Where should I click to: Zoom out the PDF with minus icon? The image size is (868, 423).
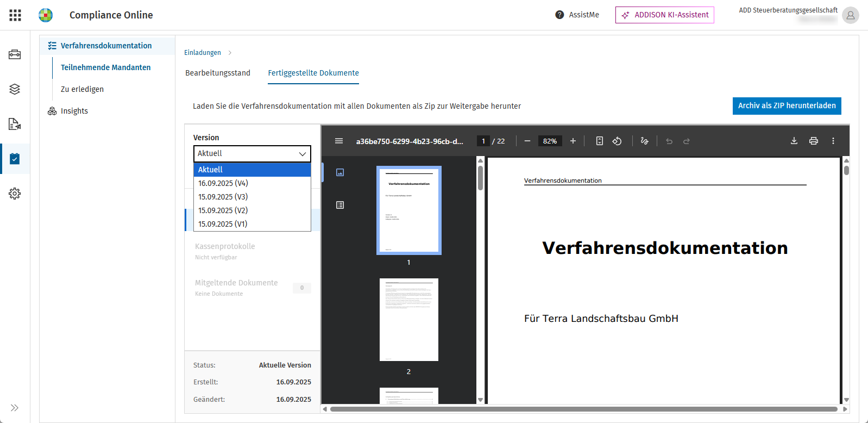click(x=527, y=141)
